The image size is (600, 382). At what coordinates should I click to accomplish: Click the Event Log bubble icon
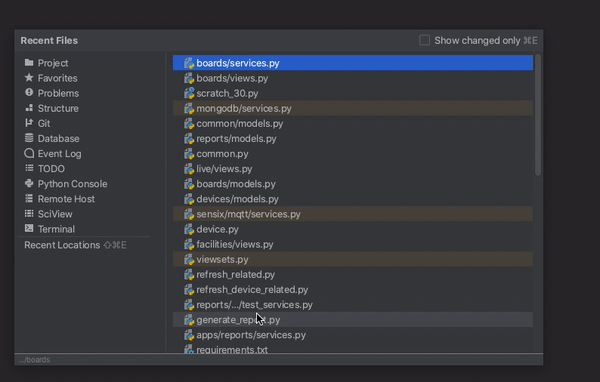pos(29,153)
